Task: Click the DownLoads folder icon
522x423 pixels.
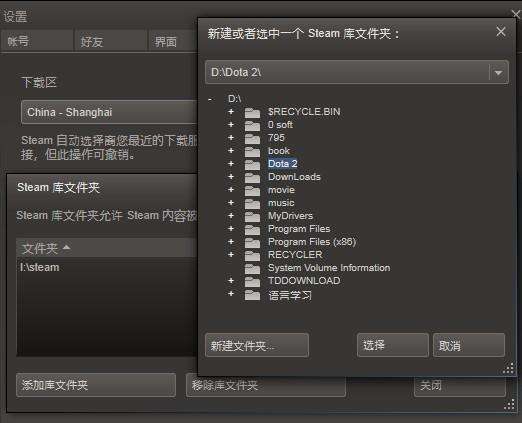Action: (x=252, y=178)
